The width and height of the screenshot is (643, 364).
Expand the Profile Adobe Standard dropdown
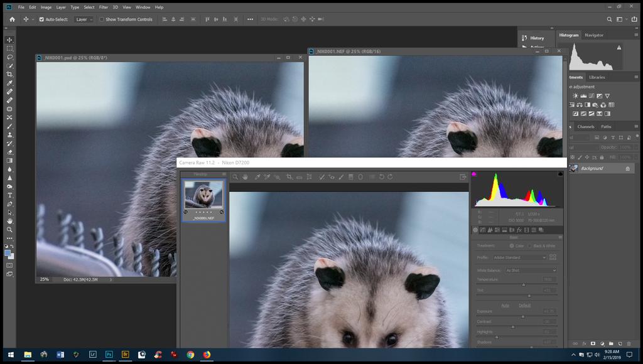[x=519, y=257]
